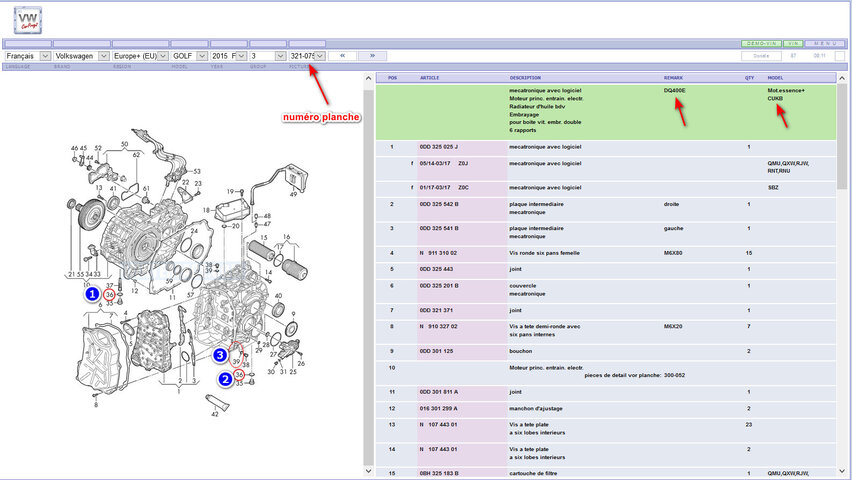Click 'manchon d'ajustage' description
Screen dimensions: 852x480
[x=536, y=408]
